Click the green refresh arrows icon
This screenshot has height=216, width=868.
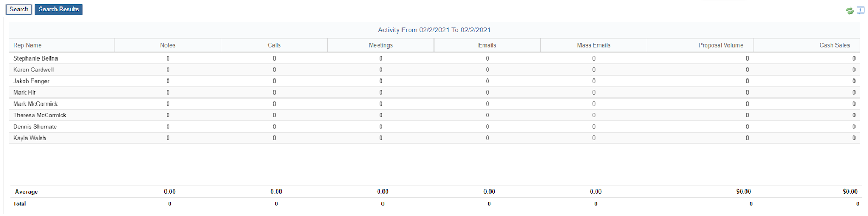[850, 10]
